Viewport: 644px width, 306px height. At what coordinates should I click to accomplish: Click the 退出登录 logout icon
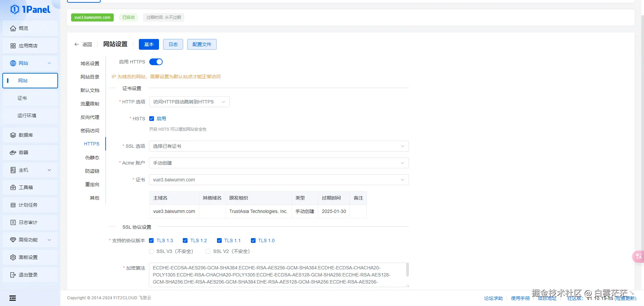coord(13,275)
